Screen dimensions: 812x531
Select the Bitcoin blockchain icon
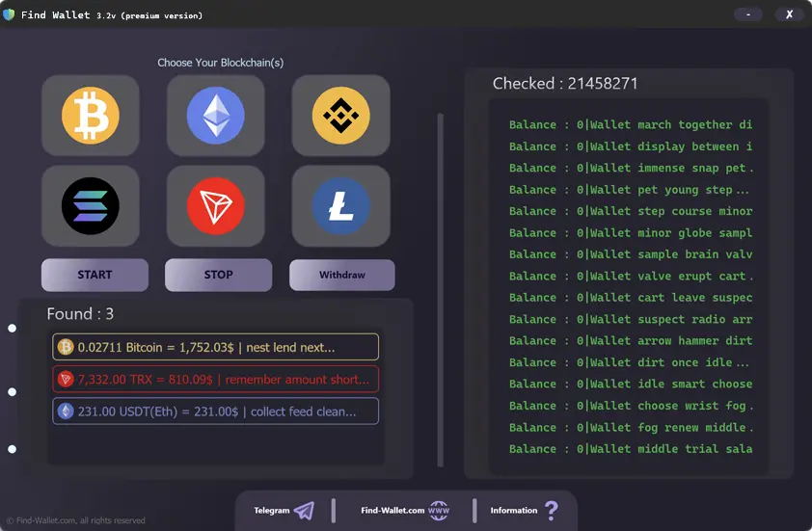coord(91,116)
